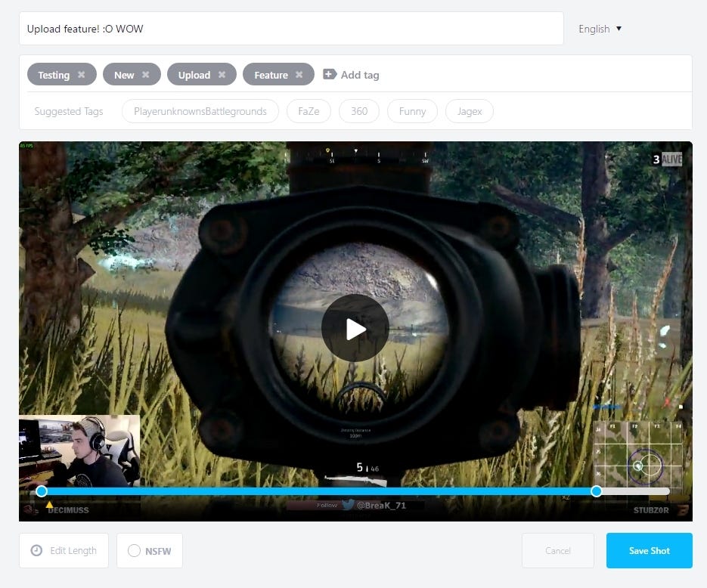Play the video with center play button
Screen dimensions: 707x588
coord(355,329)
